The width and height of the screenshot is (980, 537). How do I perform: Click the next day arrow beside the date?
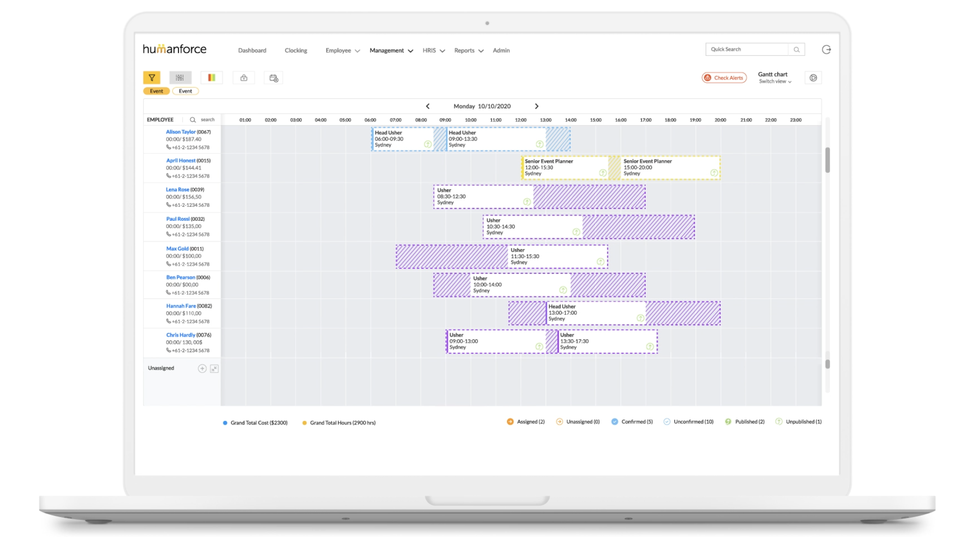point(536,106)
